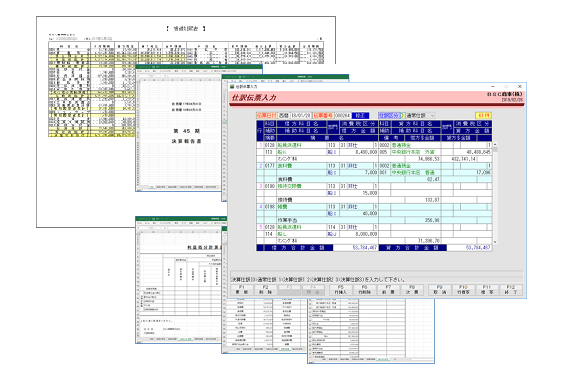Open the 通常仕訳 journal type dropdown
The image size is (570, 380).
(x=420, y=115)
